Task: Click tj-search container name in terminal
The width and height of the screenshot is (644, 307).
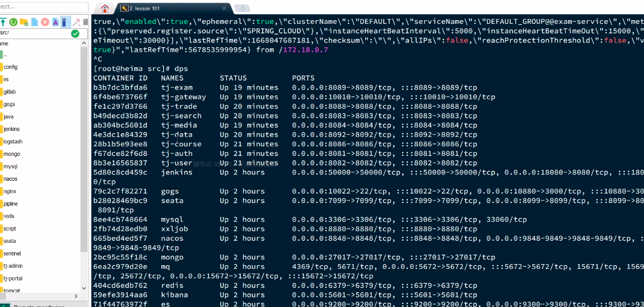Action: tap(182, 116)
